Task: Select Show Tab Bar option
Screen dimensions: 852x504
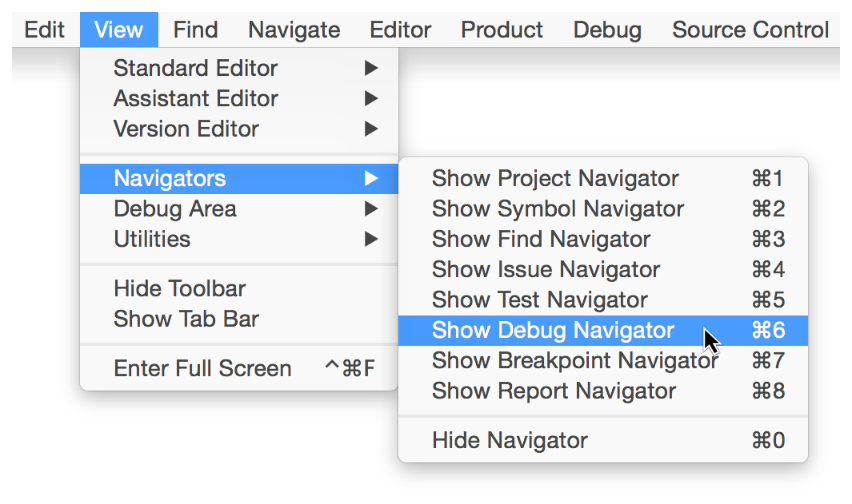Action: point(186,319)
